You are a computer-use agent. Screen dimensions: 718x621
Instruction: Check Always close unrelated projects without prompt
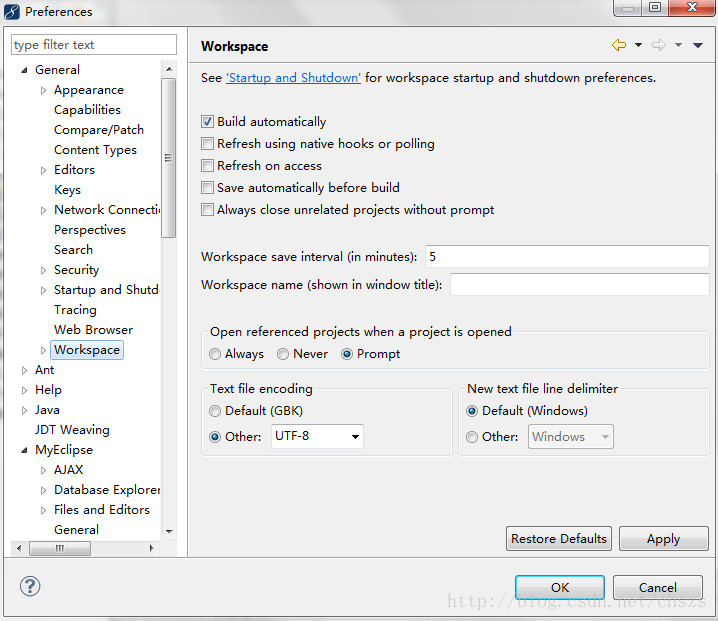click(207, 210)
